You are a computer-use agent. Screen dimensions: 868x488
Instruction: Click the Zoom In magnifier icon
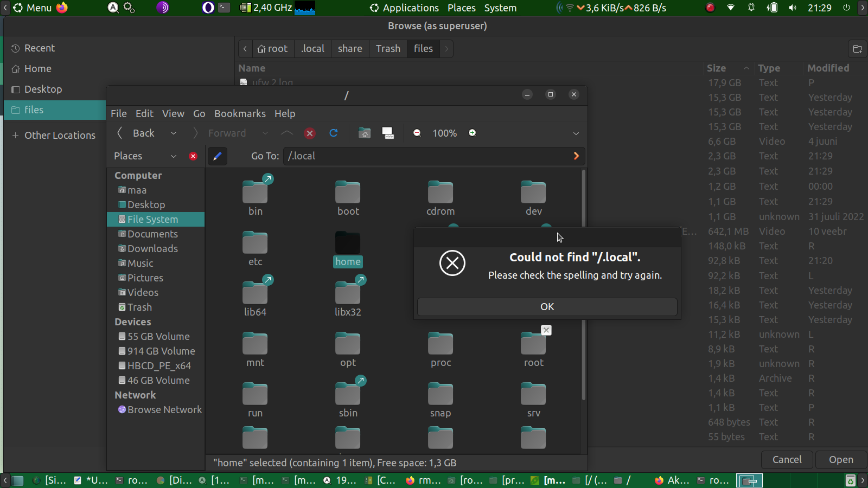pyautogui.click(x=473, y=133)
